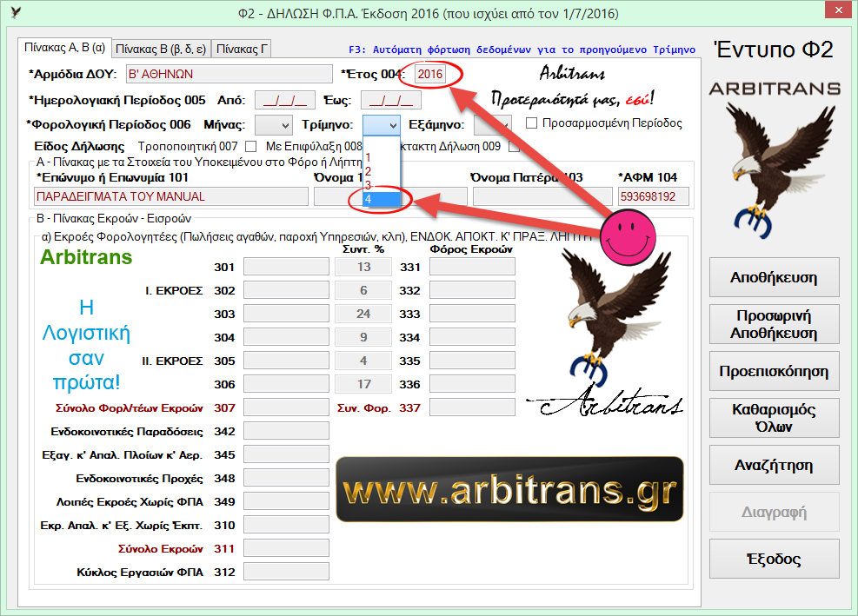Click the Όνομα Πατέρα 103 field
This screenshot has height=616, width=858.
(542, 196)
